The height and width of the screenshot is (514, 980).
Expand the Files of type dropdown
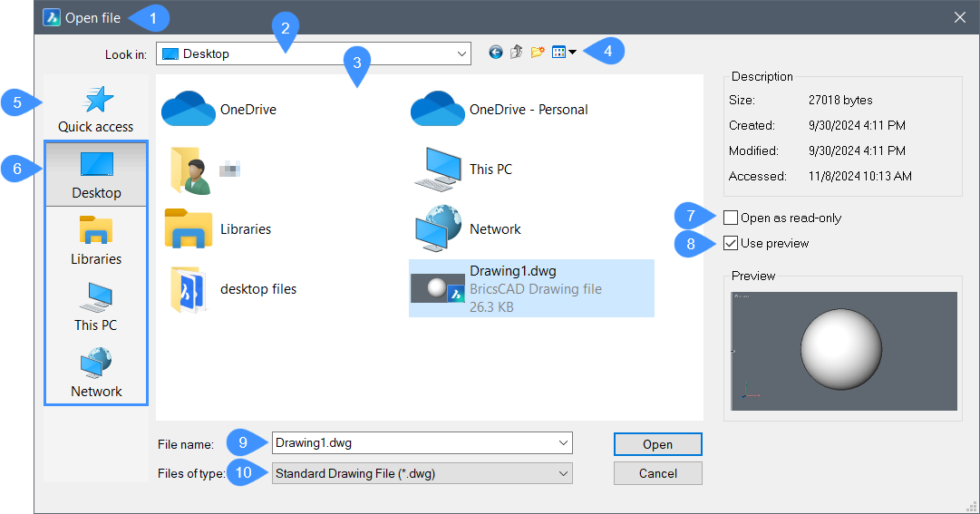point(563,473)
